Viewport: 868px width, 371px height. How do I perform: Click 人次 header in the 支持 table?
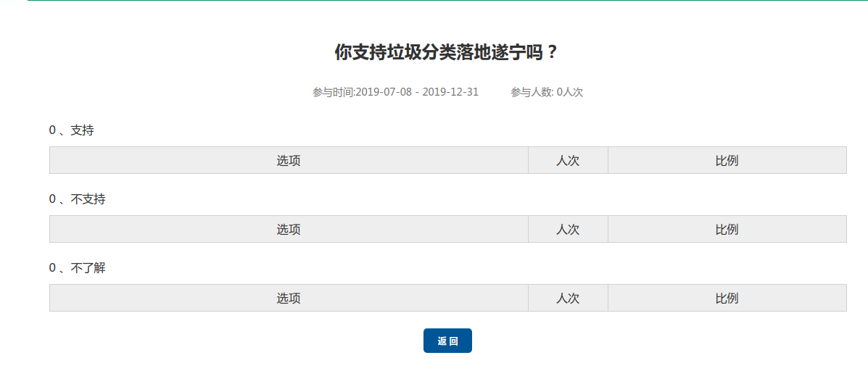click(x=568, y=161)
